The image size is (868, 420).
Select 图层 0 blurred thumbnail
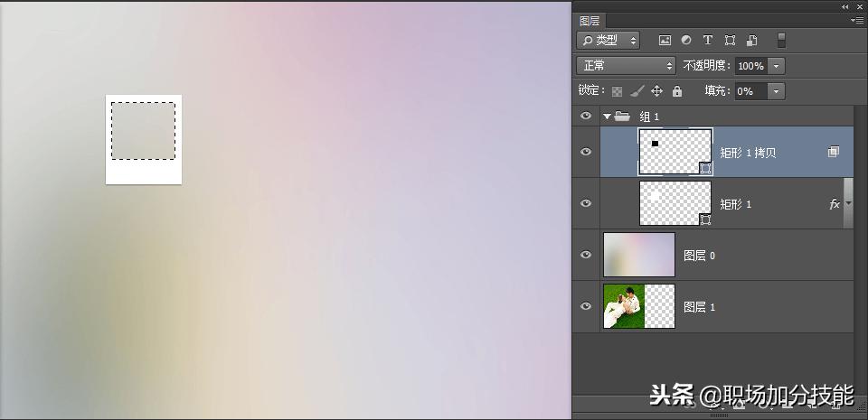(x=639, y=255)
